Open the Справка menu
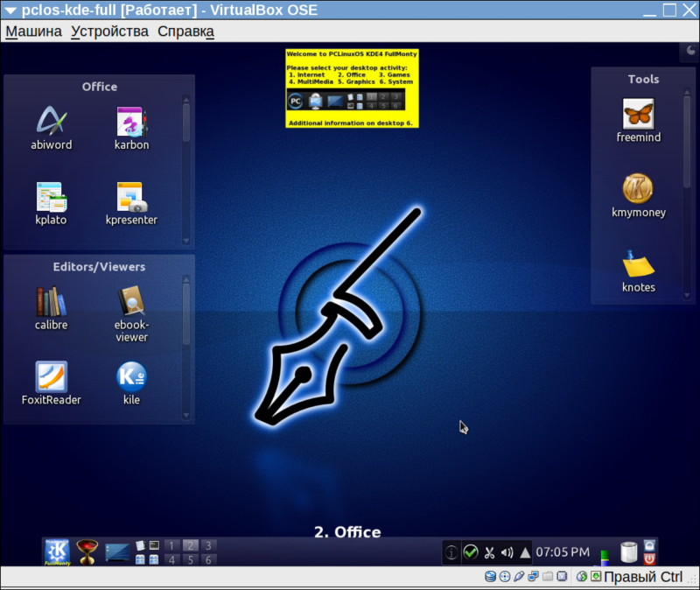Screen dimensions: 700x590 coord(185,32)
